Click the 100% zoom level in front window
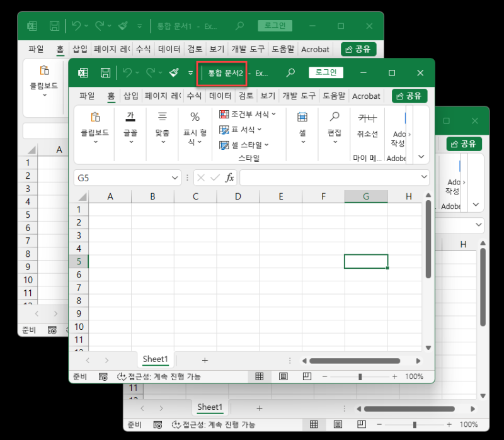Image resolution: width=504 pixels, height=440 pixels. (x=414, y=376)
